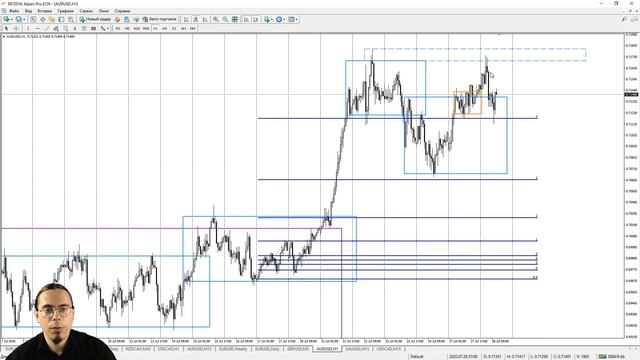Open the Графики menu
Viewport: 640px width, 360px height.
click(65, 11)
